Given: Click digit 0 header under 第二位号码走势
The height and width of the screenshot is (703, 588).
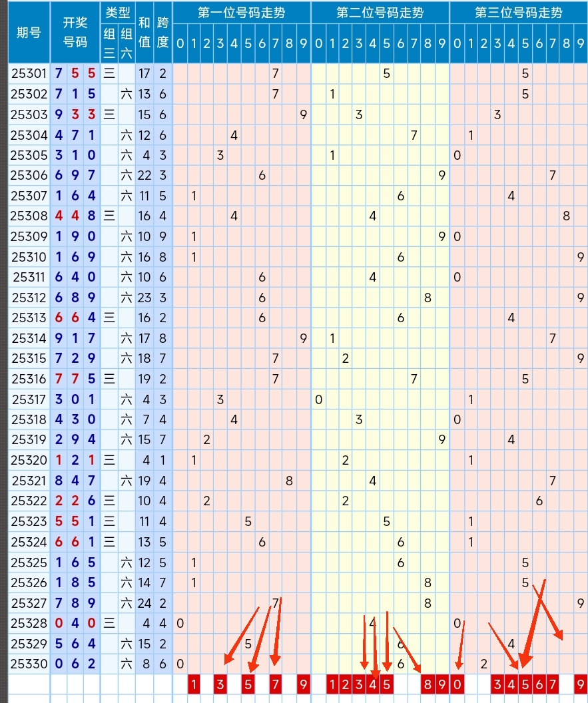Looking at the screenshot, I should pos(318,43).
